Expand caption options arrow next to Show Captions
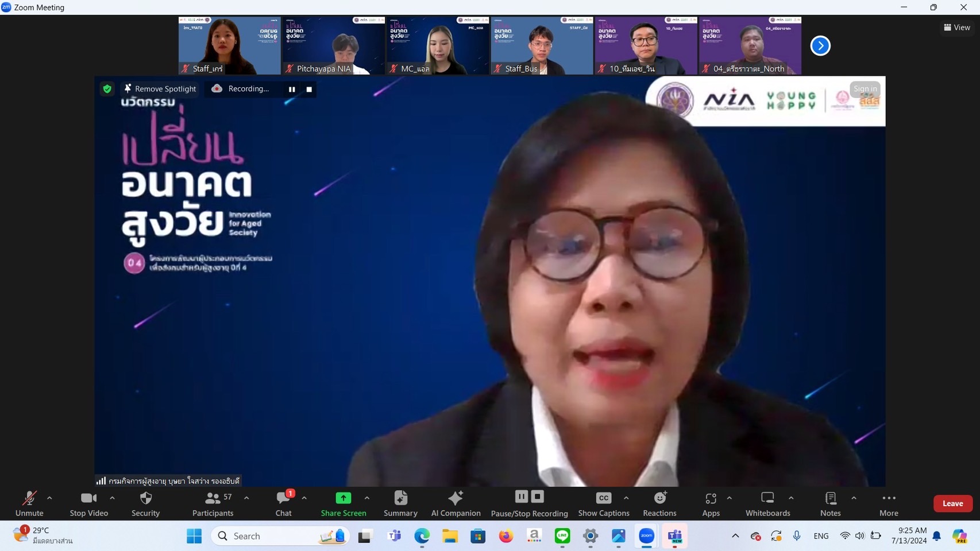The height and width of the screenshot is (551, 980). pos(626,498)
